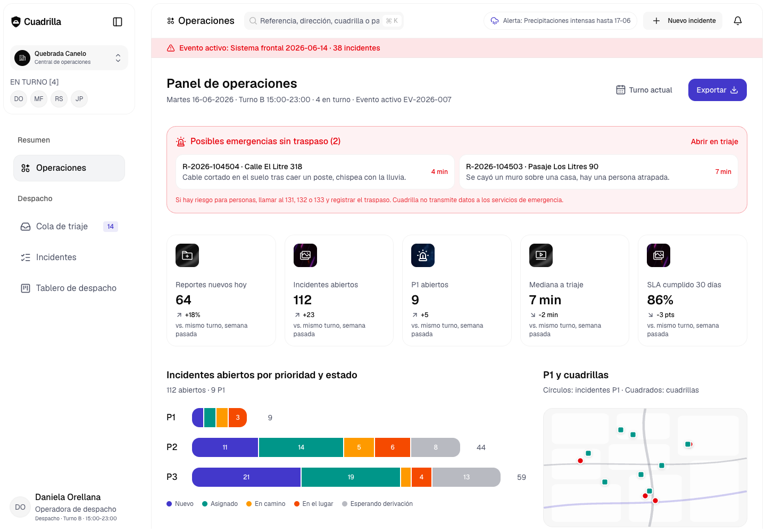Open Tablero de despacho in the sidebar

[x=69, y=288]
